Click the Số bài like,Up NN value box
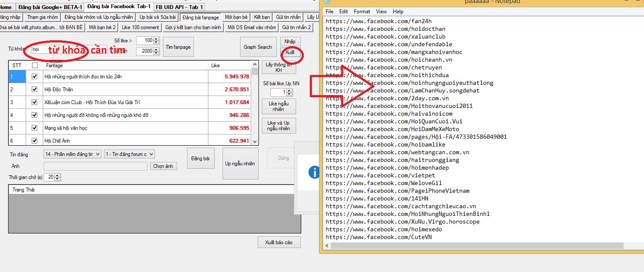644x272 pixels. [278, 92]
